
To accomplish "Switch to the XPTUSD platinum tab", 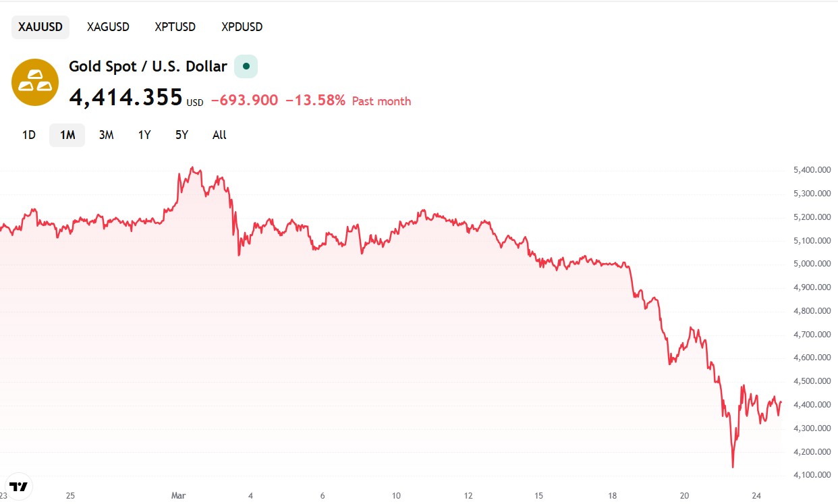I will [175, 27].
